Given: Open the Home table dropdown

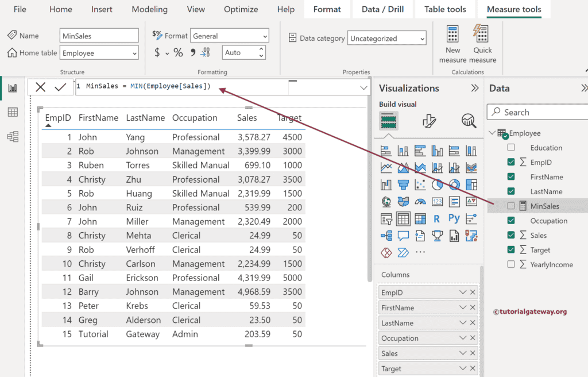Looking at the screenshot, I should coord(99,53).
